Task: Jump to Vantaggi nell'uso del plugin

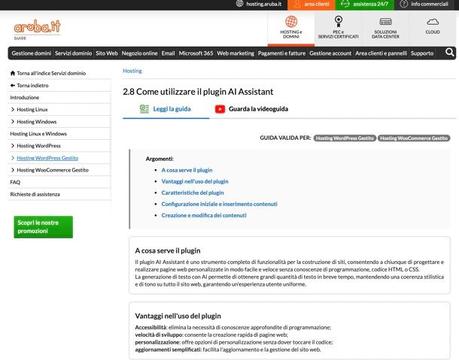Action: pos(195,181)
